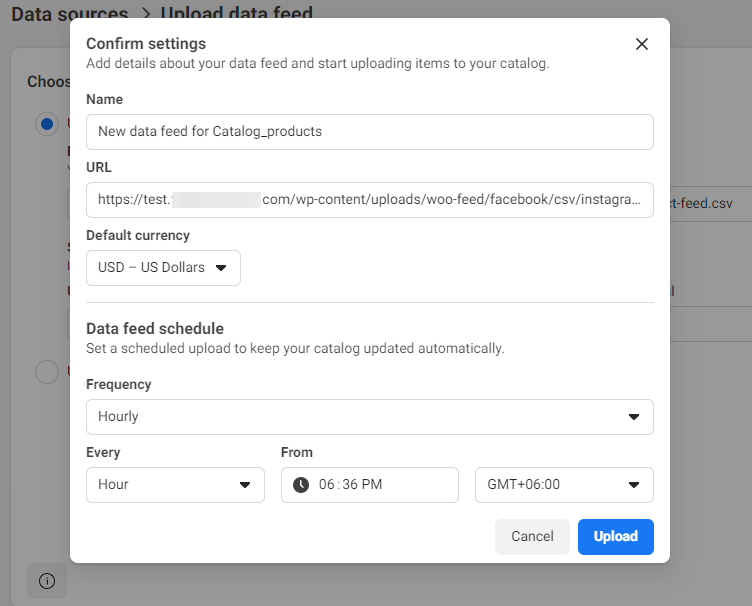Click the caret arrow on timezone field

click(633, 485)
